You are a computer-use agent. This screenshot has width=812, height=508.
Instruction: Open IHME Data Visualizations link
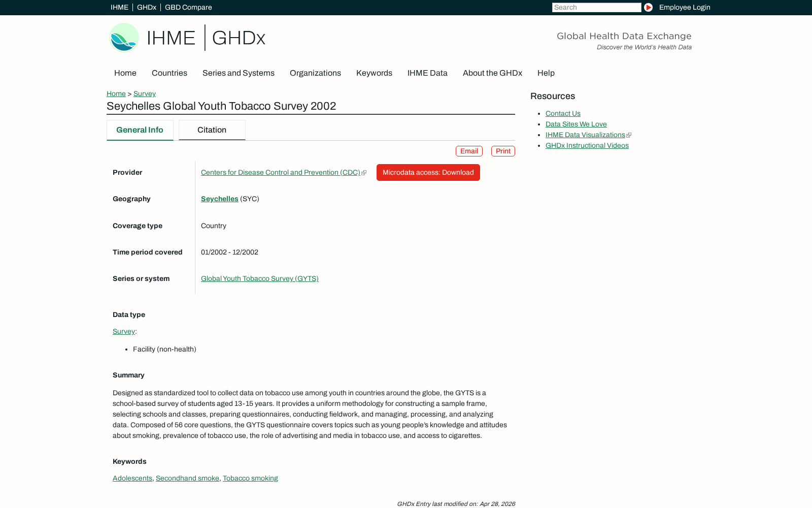coord(585,135)
